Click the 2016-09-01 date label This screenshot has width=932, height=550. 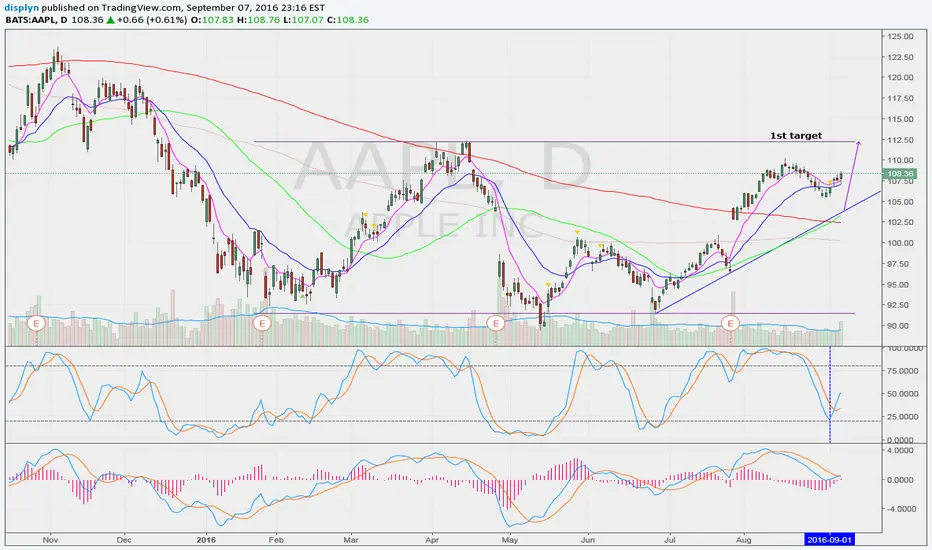829,540
